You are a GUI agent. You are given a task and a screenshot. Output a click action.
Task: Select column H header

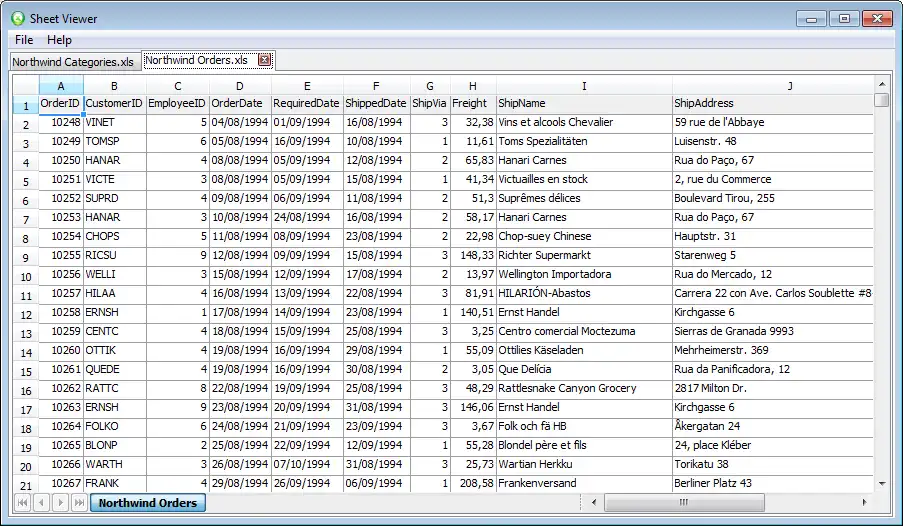point(473,86)
